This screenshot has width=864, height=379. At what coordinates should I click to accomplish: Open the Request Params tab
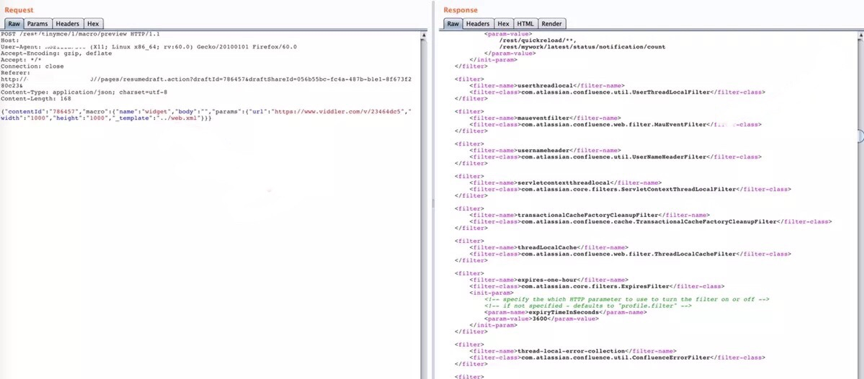pos(37,24)
